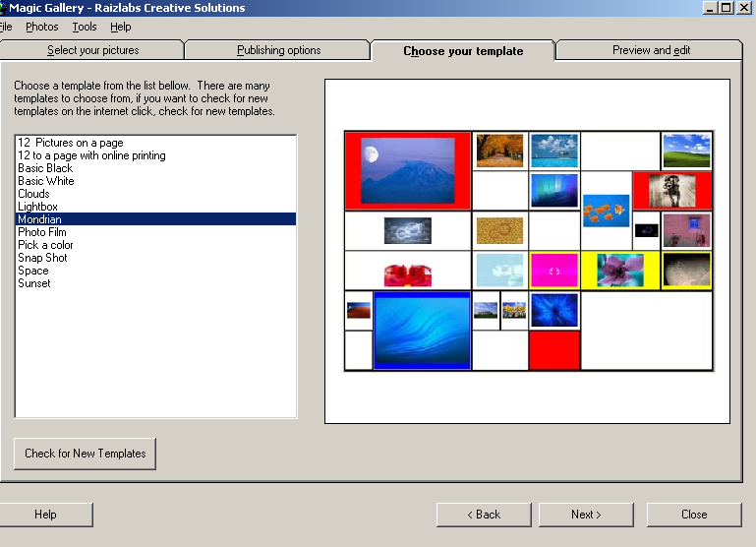The width and height of the screenshot is (756, 547).
Task: Pick the Clouds template
Action: 155,194
